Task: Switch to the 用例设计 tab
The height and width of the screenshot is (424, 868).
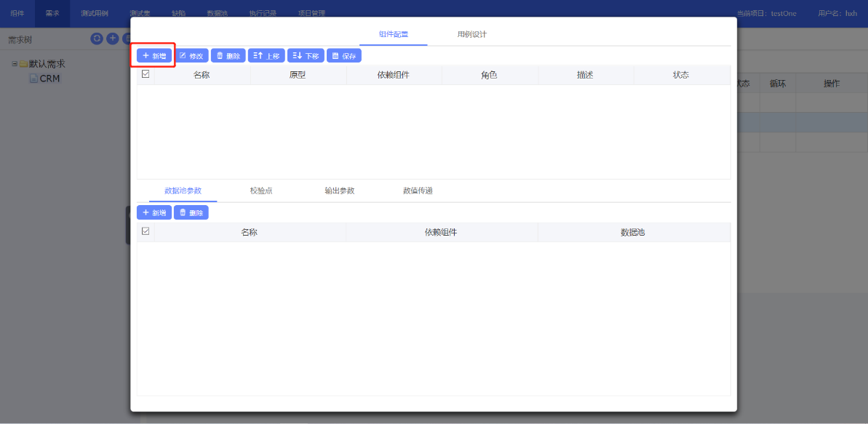Action: tap(471, 34)
